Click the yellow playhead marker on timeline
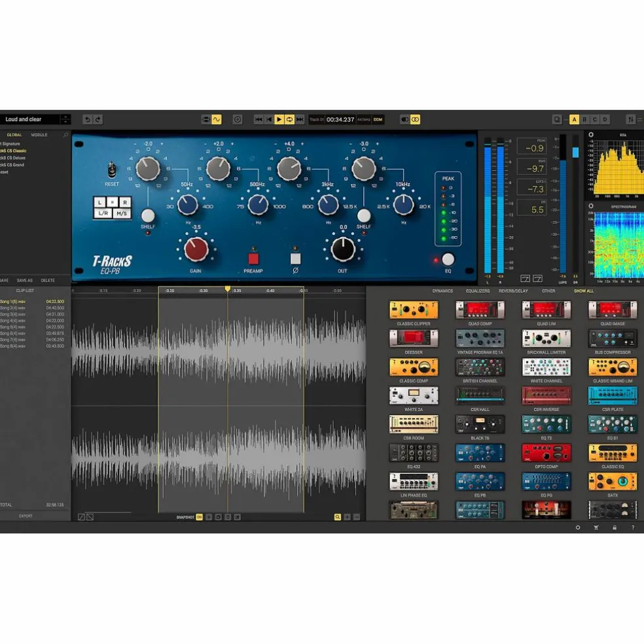 pyautogui.click(x=228, y=289)
